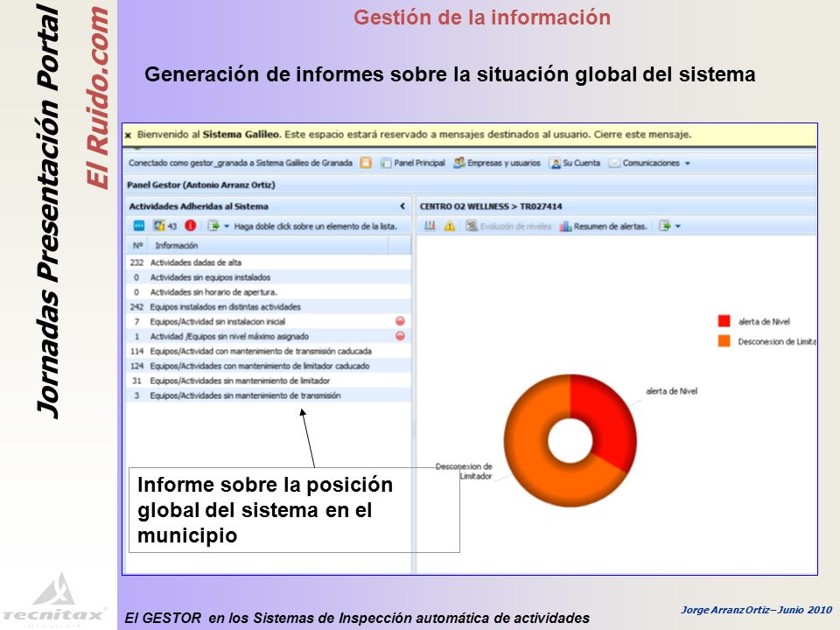Click the red alert exclamation icon
Image resolution: width=840 pixels, height=630 pixels.
[190, 226]
